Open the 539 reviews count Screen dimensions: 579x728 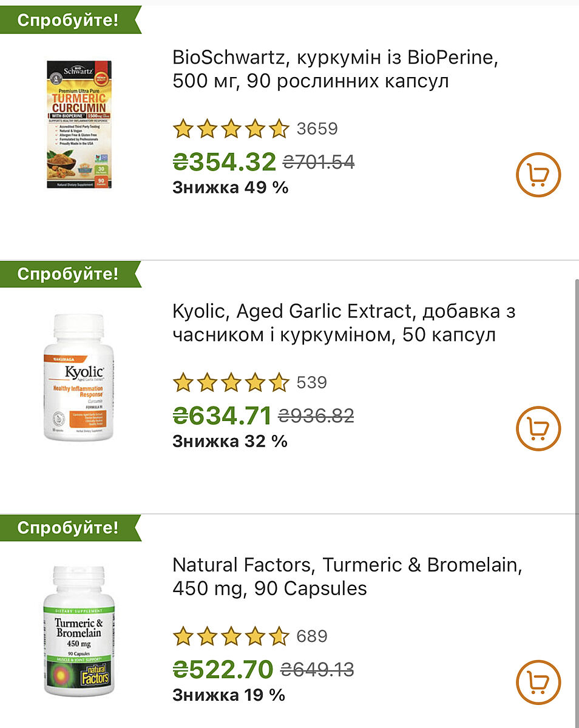pyautogui.click(x=311, y=382)
